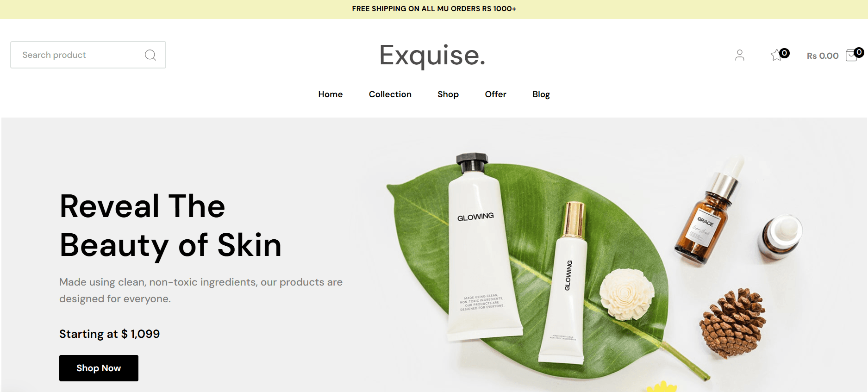
Task: Click the wishlist count badge
Action: point(784,53)
